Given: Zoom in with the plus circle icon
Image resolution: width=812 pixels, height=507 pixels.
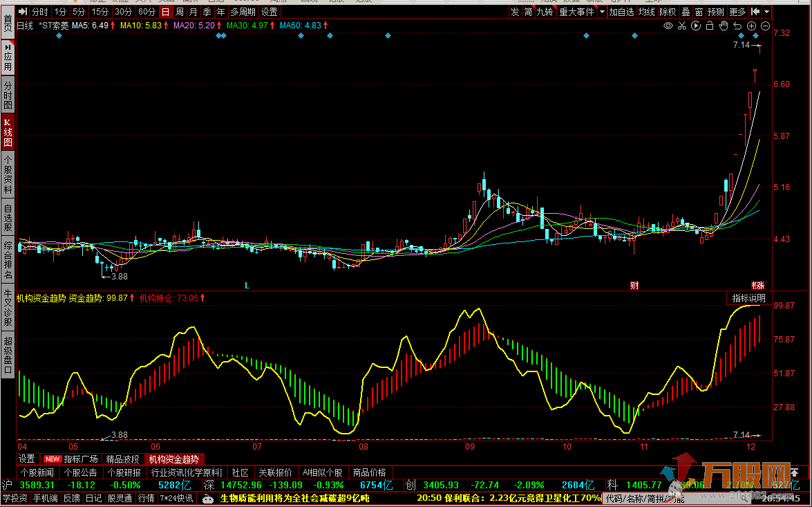Looking at the screenshot, I should (x=752, y=26).
